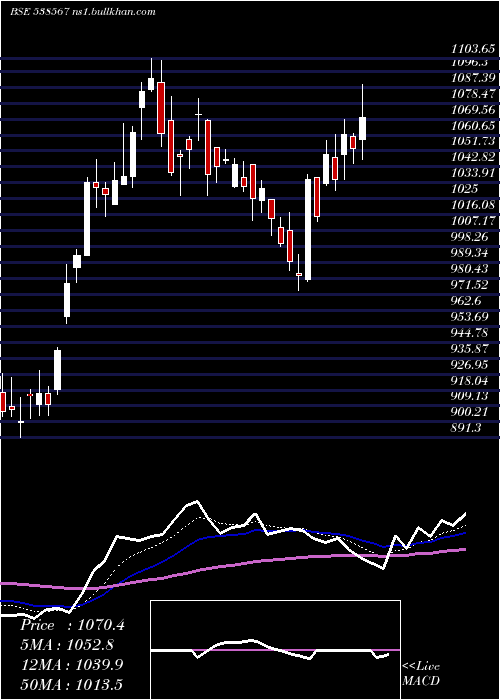Select the 1007.17 price axis label

(x=473, y=221)
